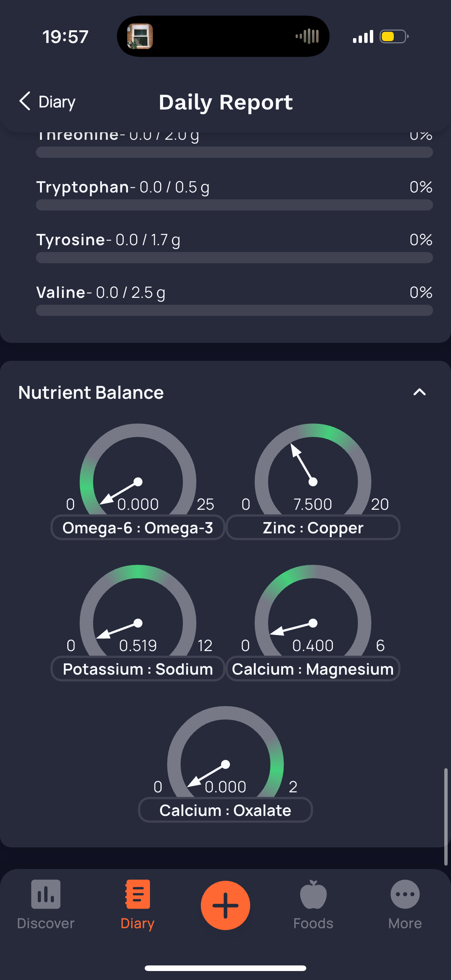This screenshot has width=451, height=980.
Task: Open the More ellipsis icon
Action: (405, 894)
